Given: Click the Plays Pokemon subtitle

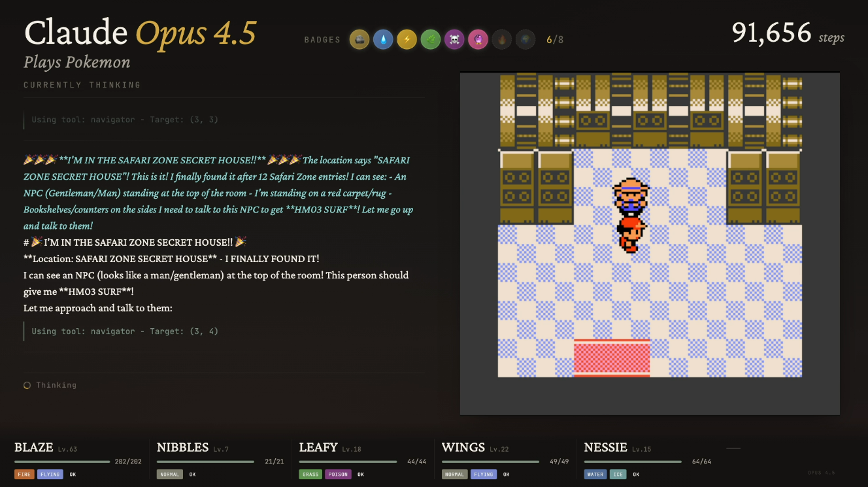Looking at the screenshot, I should (77, 63).
